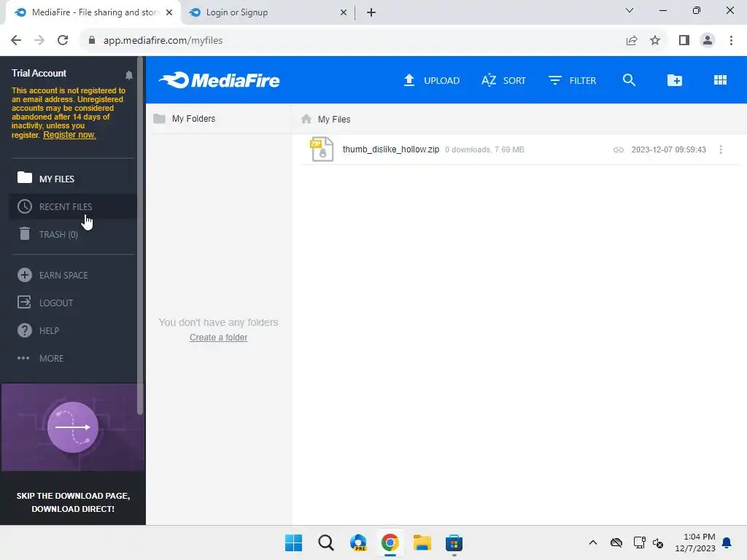Click the Chrome taskbar icon

tap(390, 542)
